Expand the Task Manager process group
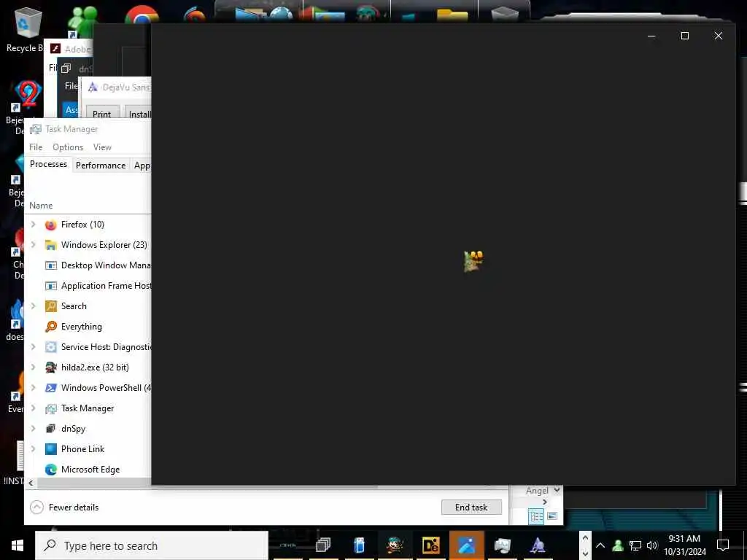 point(33,408)
